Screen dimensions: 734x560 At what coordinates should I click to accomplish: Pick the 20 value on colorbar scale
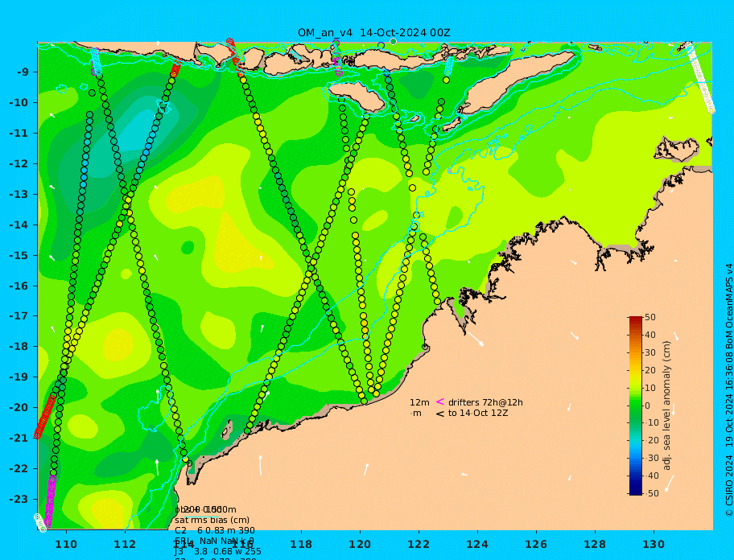[650, 371]
